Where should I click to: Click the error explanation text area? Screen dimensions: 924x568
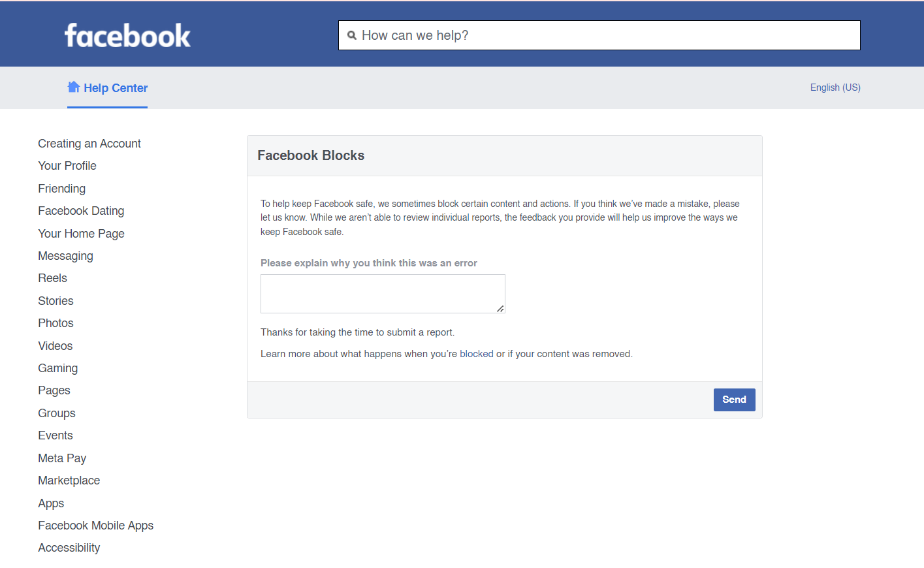coord(382,293)
